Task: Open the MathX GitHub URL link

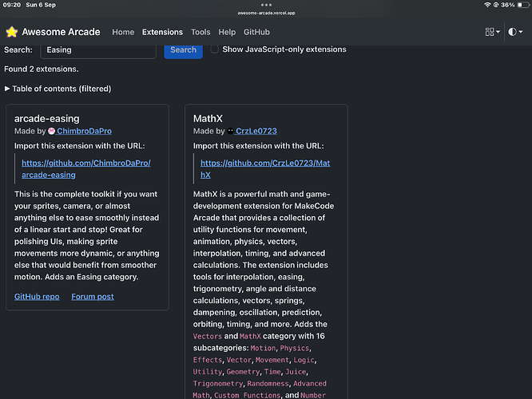Action: tap(265, 169)
